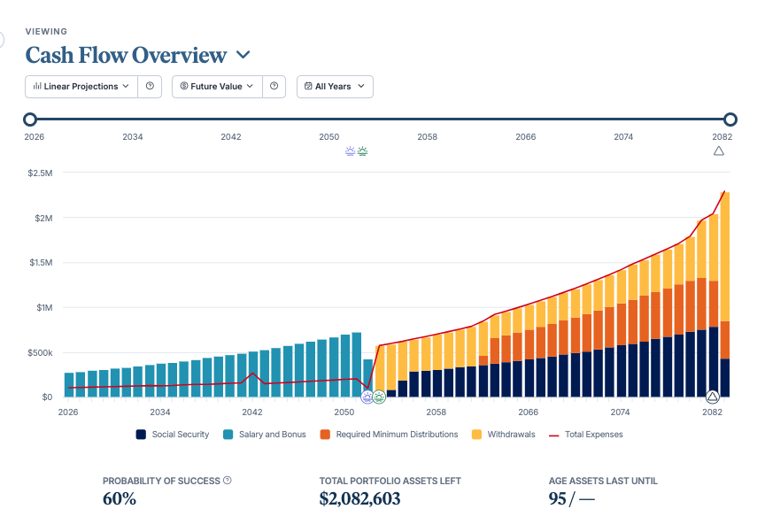Click the Age Assets Last Until label

pos(603,481)
